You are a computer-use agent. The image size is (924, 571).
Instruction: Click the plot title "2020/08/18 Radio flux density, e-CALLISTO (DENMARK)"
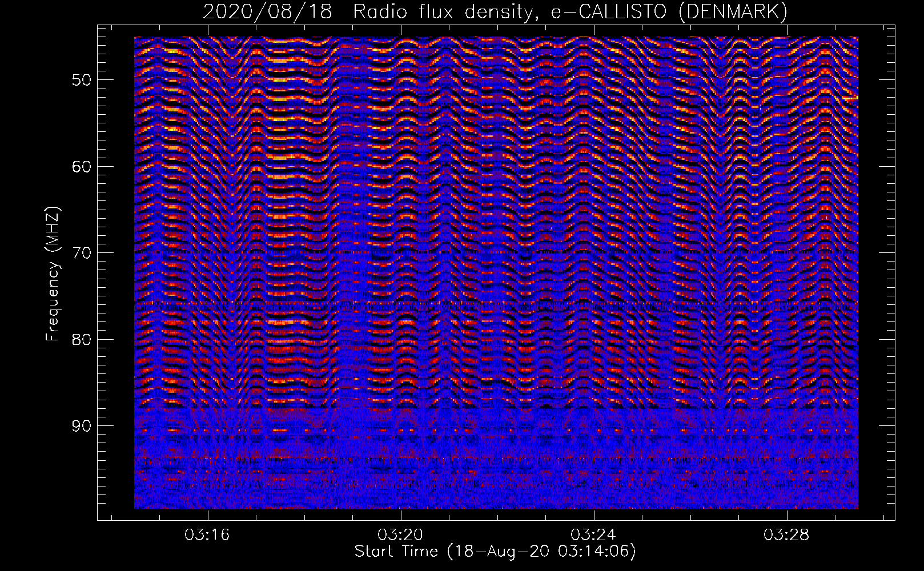point(495,11)
